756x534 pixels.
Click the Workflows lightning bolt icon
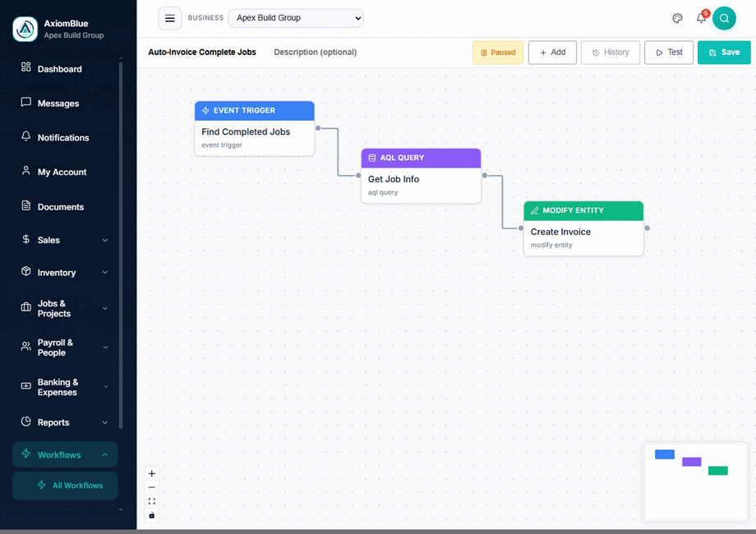pos(26,453)
